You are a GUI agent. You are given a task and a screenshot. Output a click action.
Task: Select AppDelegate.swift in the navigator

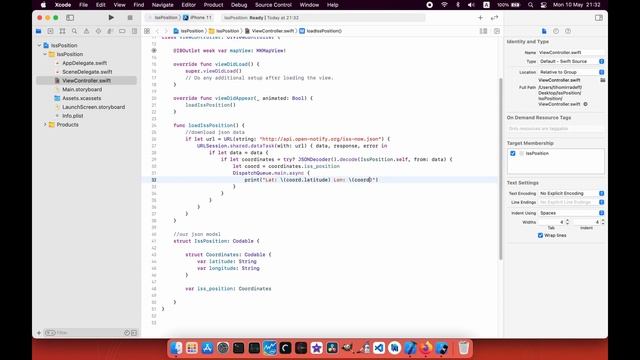pos(84,63)
